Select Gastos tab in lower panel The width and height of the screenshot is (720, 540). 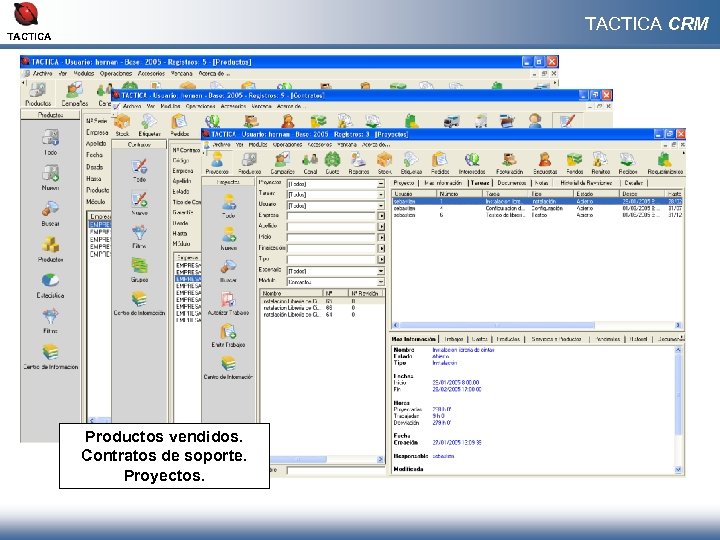coord(479,339)
